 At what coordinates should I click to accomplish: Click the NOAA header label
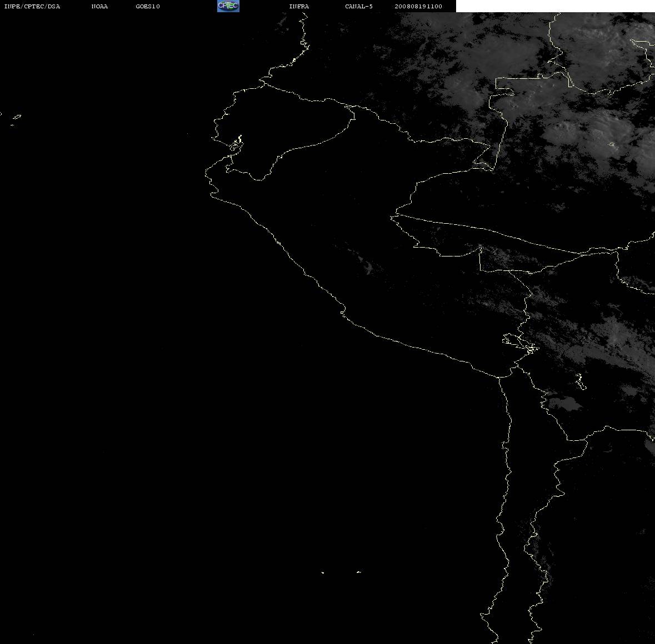pos(99,6)
